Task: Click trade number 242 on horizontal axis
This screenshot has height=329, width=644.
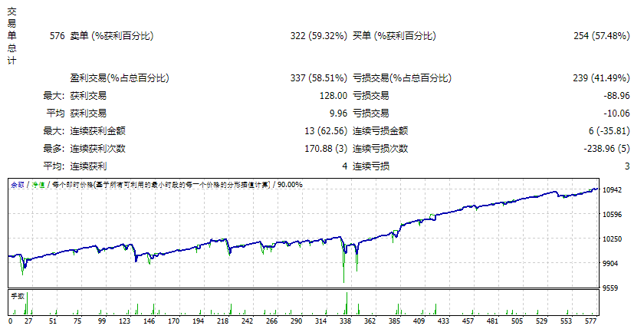Action: click(247, 321)
